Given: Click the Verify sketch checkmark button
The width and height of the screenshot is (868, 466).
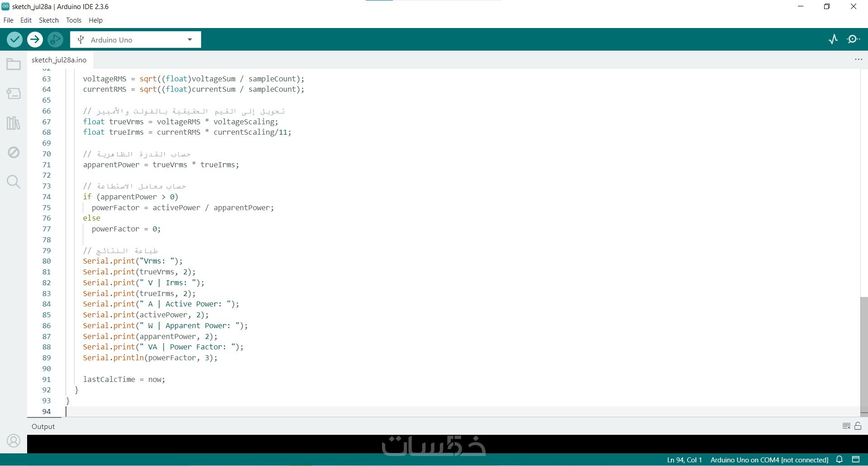Looking at the screenshot, I should pyautogui.click(x=15, y=40).
